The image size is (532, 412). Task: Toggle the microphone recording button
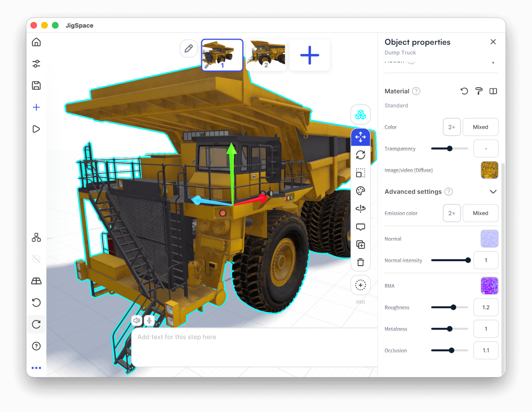(149, 321)
